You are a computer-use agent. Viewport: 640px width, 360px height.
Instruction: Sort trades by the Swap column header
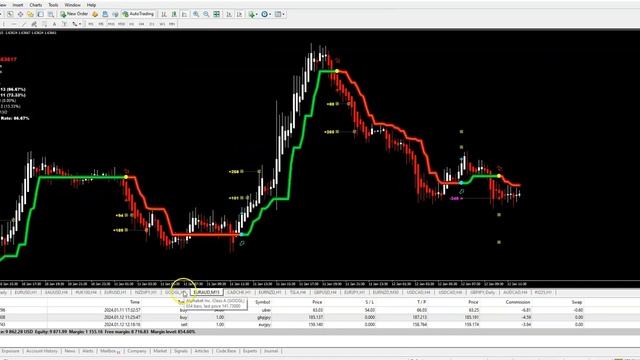click(x=576, y=302)
